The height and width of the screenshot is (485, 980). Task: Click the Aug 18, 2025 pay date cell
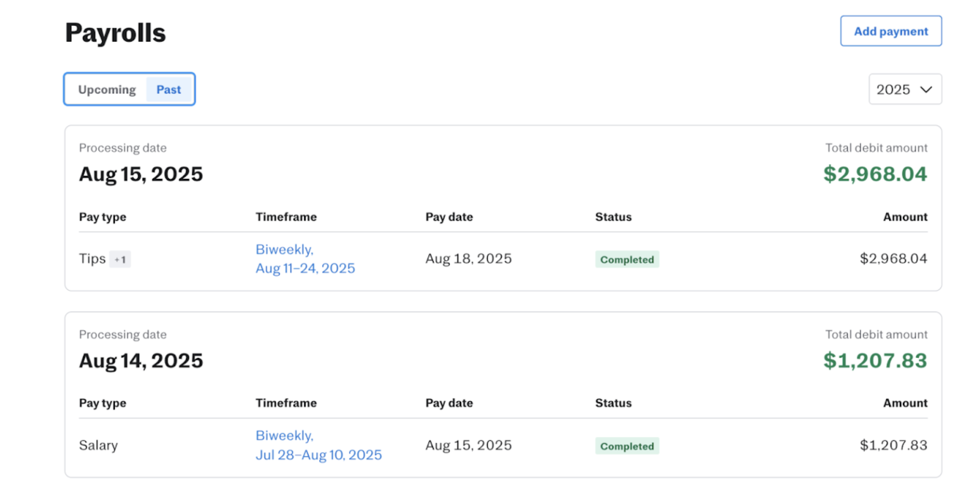point(468,259)
